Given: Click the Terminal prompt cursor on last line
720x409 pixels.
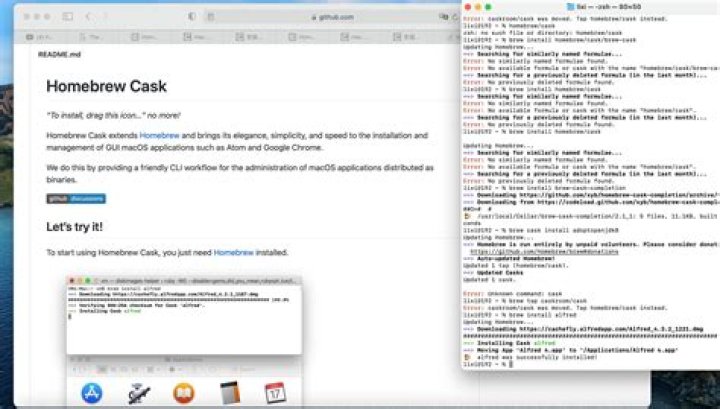Looking at the screenshot, I should [511, 364].
